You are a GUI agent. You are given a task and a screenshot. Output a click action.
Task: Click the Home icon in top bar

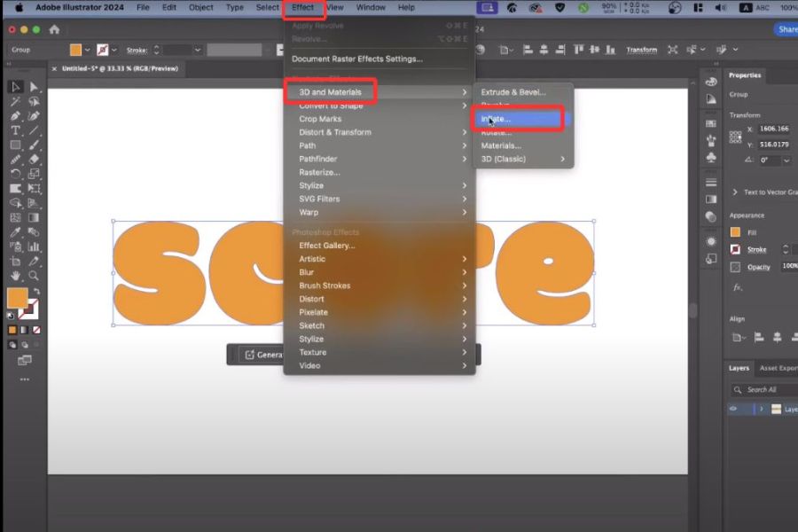[x=54, y=29]
